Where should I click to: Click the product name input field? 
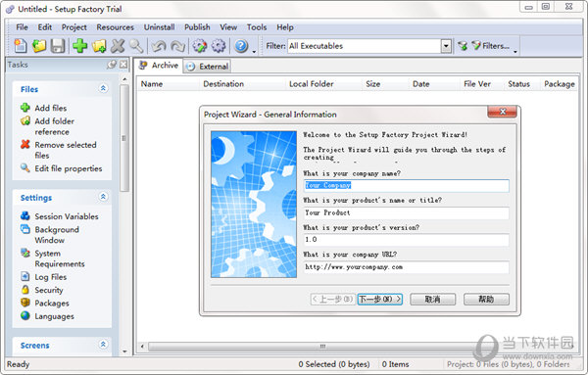click(406, 212)
